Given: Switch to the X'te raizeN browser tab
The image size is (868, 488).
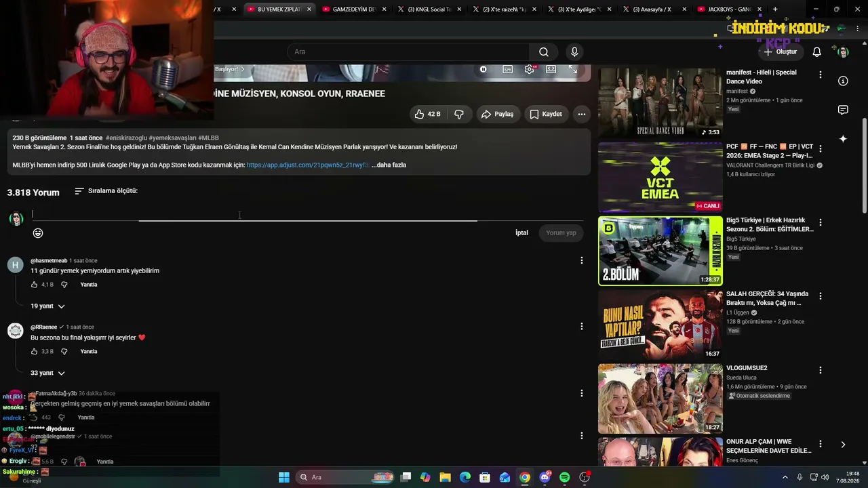Looking at the screenshot, I should tap(503, 9).
